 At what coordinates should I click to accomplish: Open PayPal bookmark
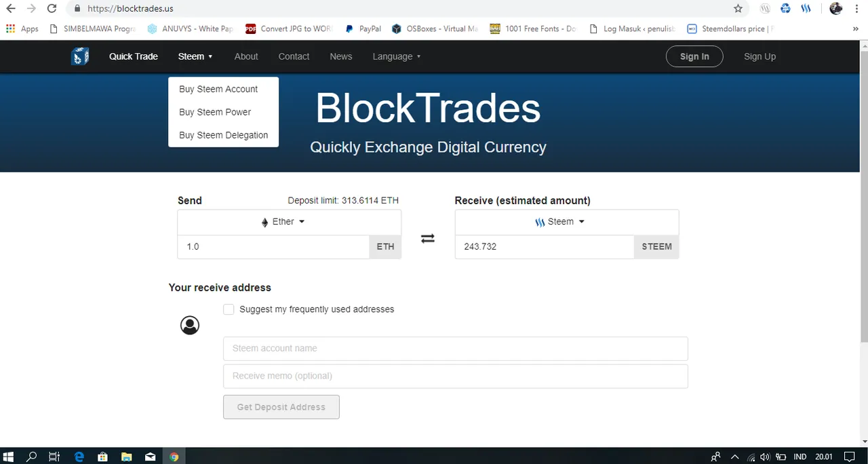pyautogui.click(x=363, y=28)
